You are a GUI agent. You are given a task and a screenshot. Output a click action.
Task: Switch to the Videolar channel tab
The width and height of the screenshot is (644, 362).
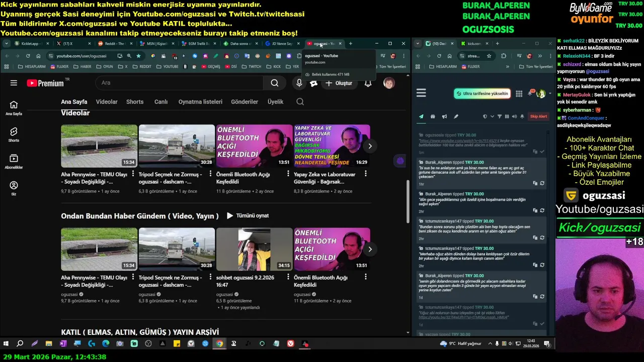(x=107, y=102)
